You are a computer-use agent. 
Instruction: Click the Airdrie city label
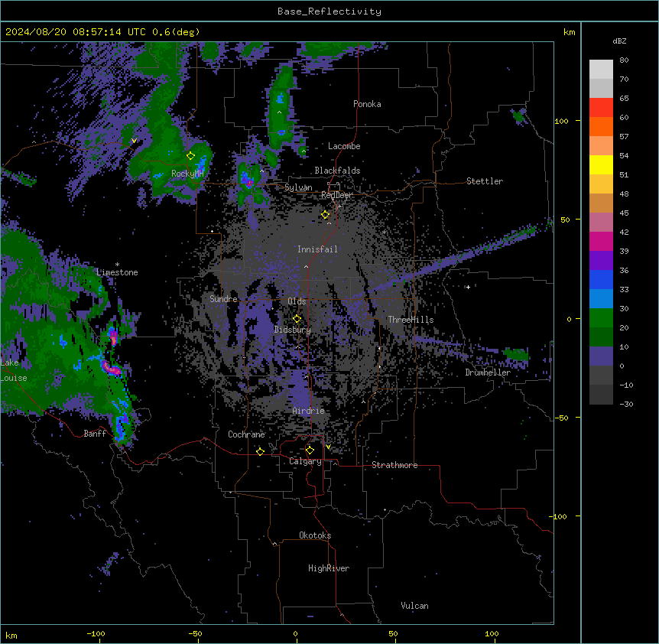(x=308, y=411)
